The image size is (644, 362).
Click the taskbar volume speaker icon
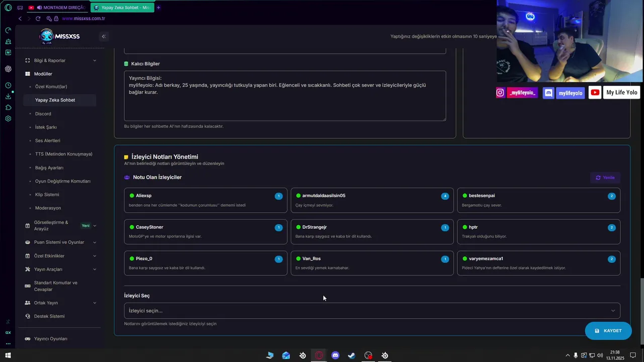pos(600,355)
